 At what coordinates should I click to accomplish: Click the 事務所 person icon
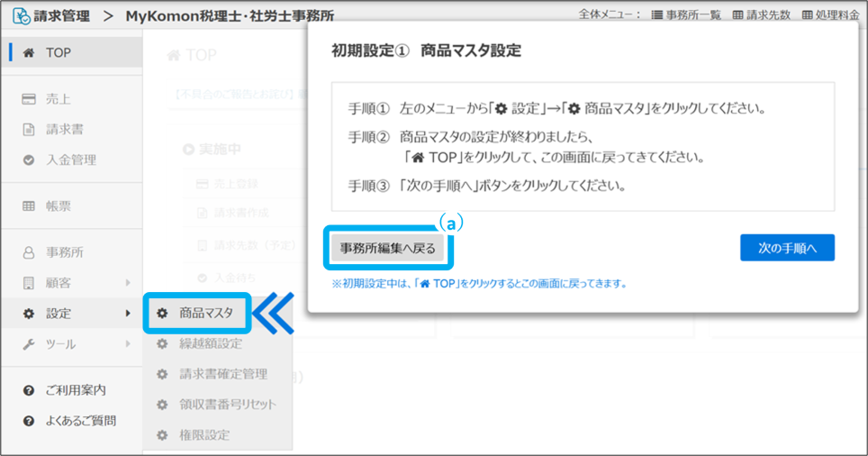coord(29,252)
